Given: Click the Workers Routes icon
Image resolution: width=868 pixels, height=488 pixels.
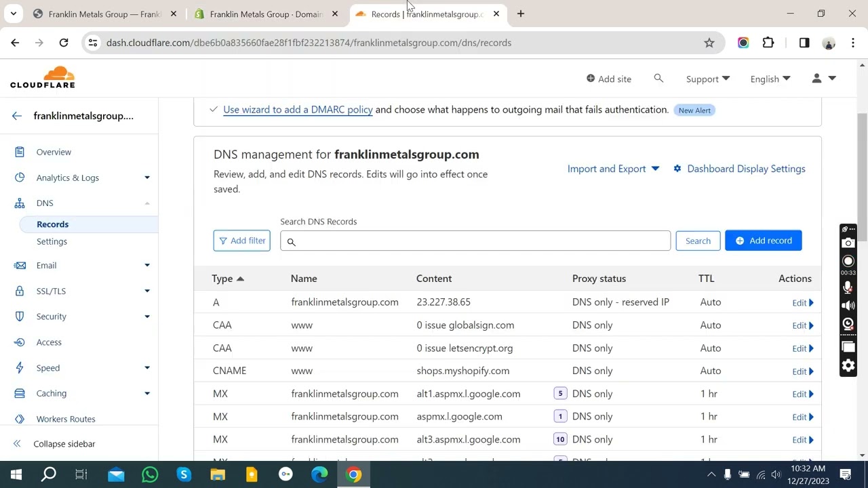Looking at the screenshot, I should pyautogui.click(x=20, y=419).
